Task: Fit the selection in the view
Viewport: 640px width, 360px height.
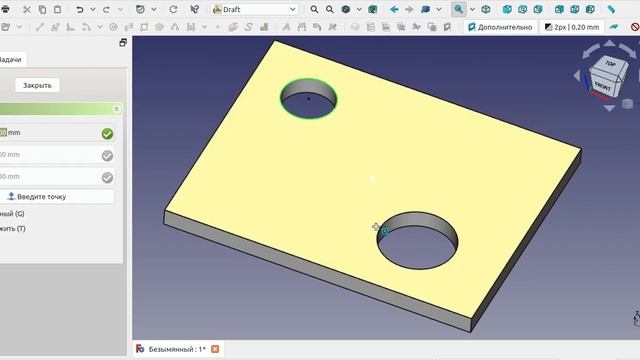Action: tap(329, 9)
